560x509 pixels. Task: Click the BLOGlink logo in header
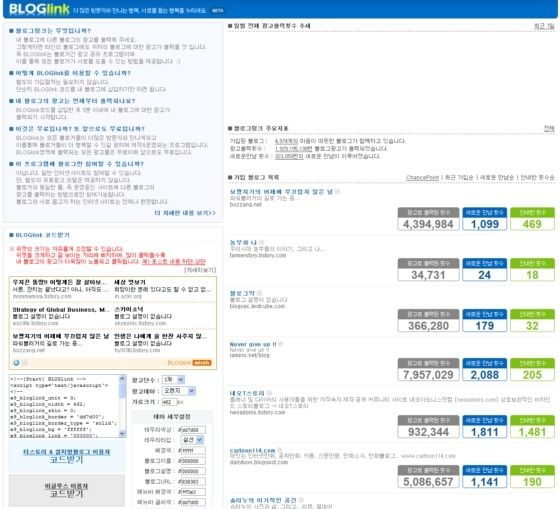coord(39,9)
